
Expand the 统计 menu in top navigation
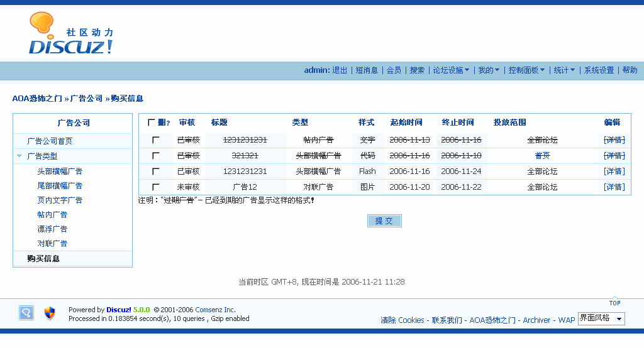point(564,70)
